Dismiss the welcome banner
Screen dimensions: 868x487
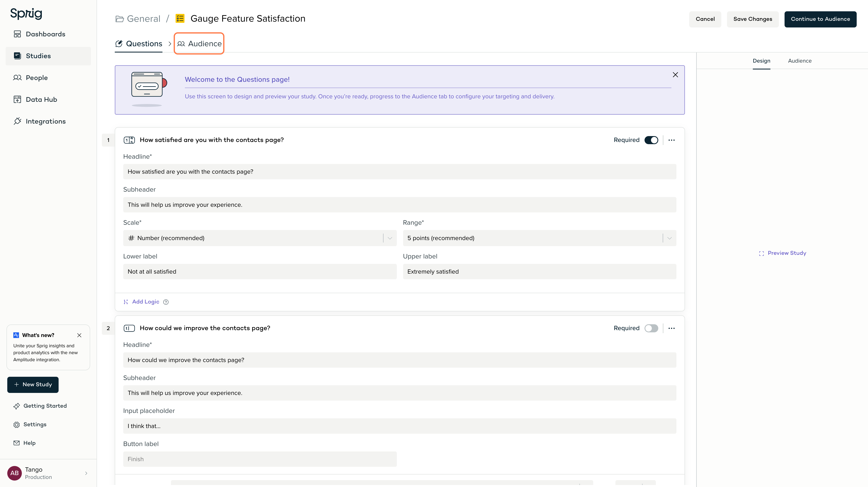[x=675, y=75]
